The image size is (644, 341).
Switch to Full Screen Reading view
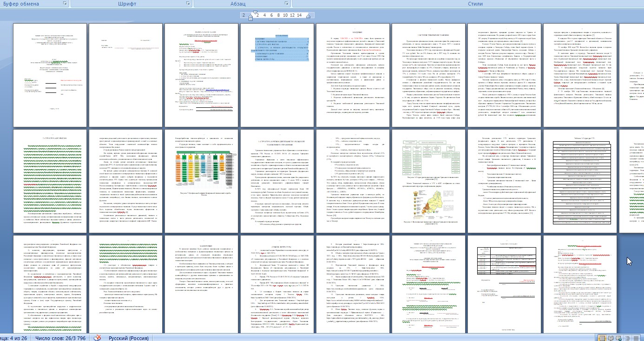[611, 338]
